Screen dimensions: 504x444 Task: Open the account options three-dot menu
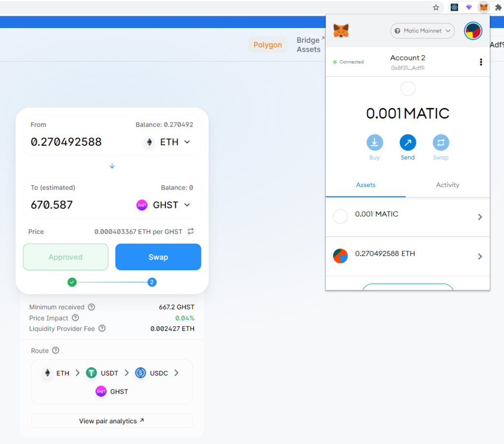481,62
